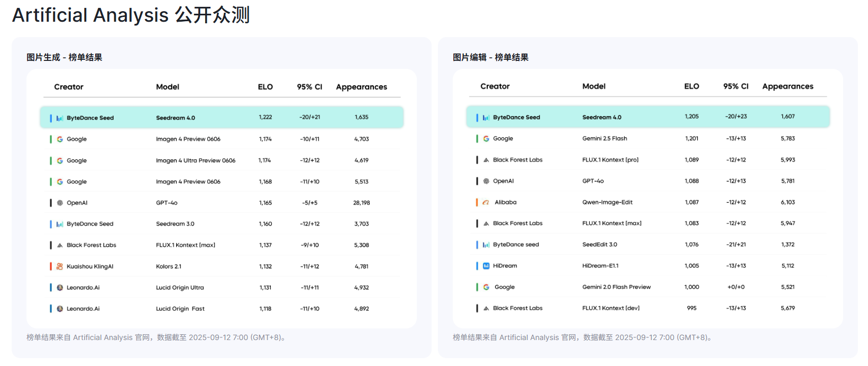The image size is (868, 366).
Task: Open the Qwen-Image-Edit model name
Action: pos(607,202)
